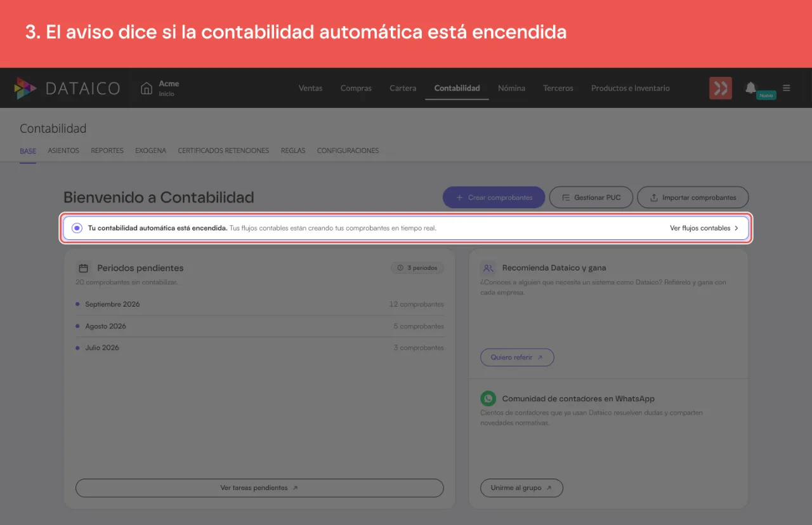Image resolution: width=812 pixels, height=525 pixels.
Task: Open the hamburger menu icon
Action: 787,88
